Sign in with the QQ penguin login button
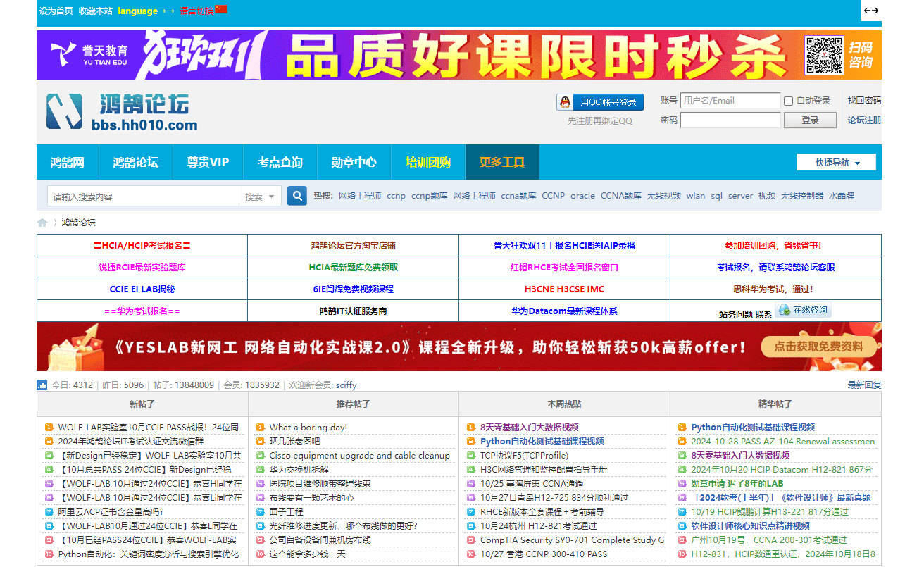Screen dimensions: 924x567 click(x=599, y=101)
